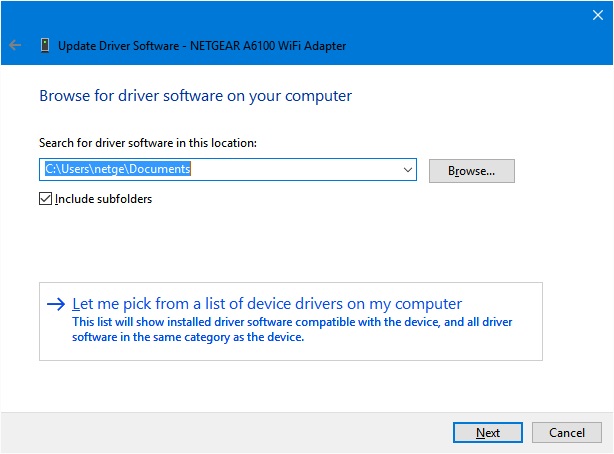Screen dimensions: 614x454
Task: Click 'Search for driver software in this location' label
Action: click(x=148, y=143)
